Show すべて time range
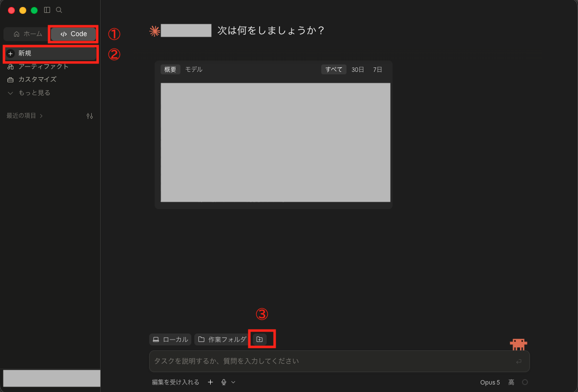This screenshot has height=392, width=578. click(x=334, y=69)
